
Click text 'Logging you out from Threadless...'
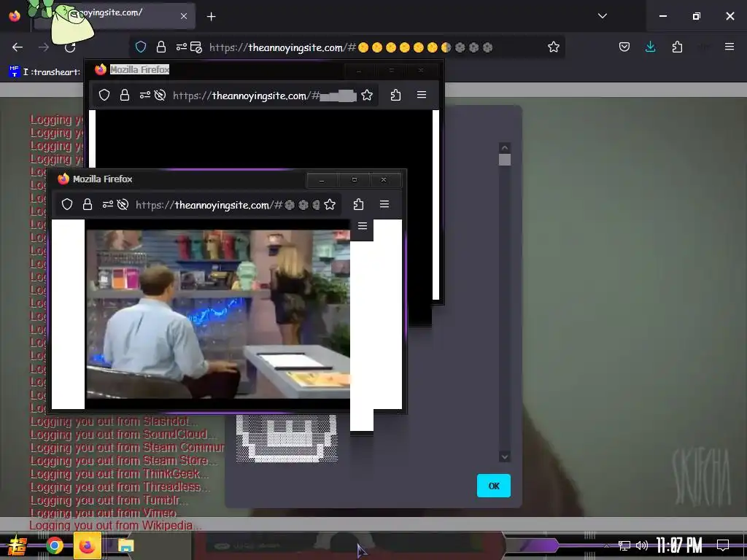click(x=120, y=486)
